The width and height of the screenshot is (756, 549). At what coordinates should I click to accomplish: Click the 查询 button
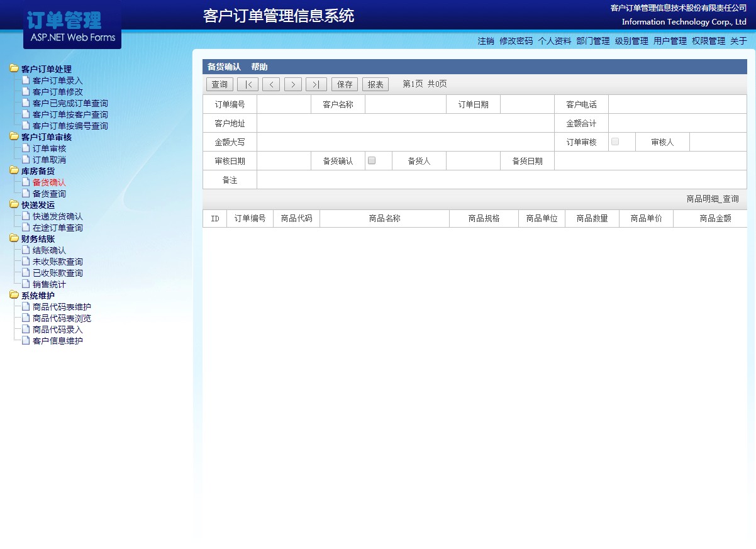(x=220, y=84)
